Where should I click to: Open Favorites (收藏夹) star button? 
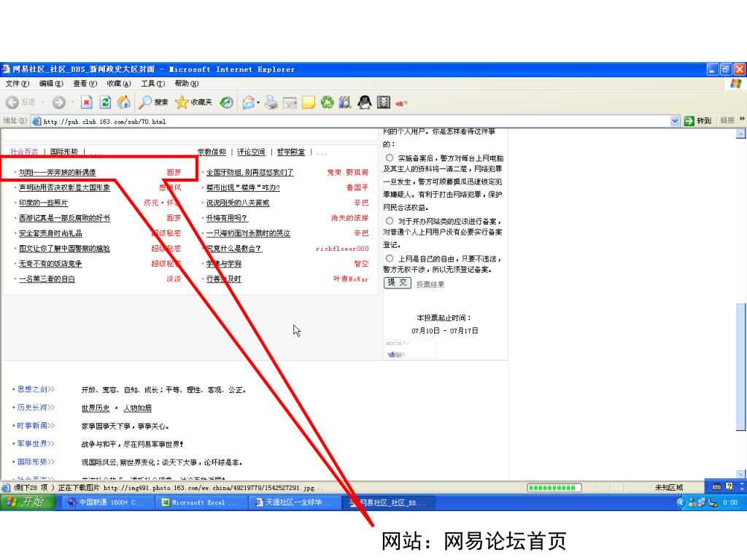point(193,102)
